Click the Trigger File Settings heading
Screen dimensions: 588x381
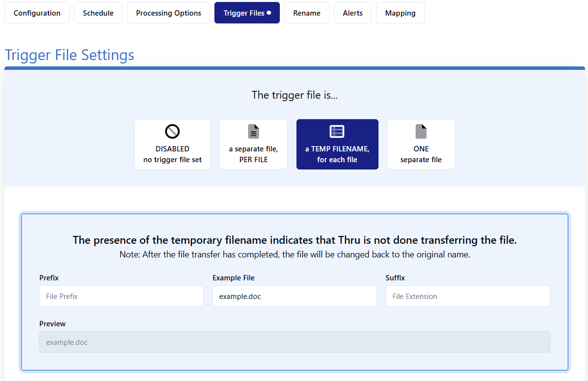coord(69,55)
